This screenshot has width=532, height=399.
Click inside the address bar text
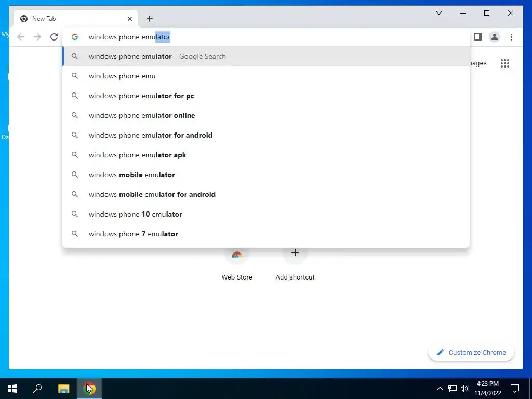129,37
